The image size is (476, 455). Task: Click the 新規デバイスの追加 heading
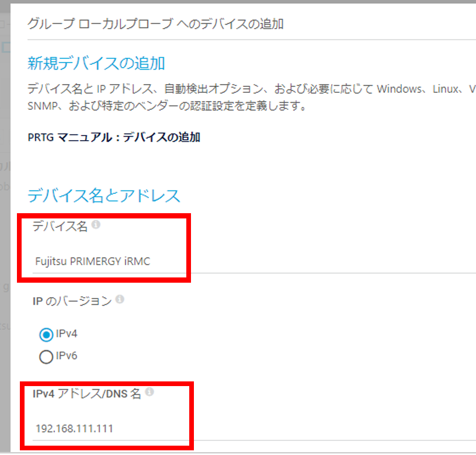96,64
